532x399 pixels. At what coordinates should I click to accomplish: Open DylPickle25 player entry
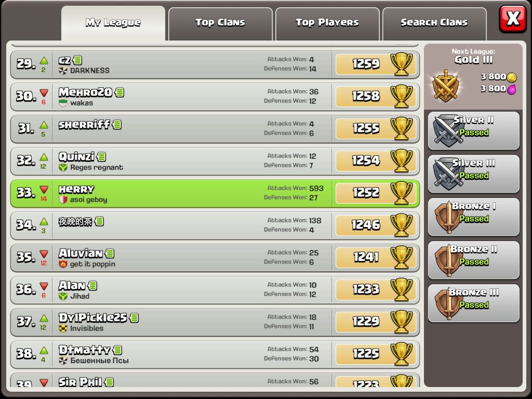(215, 322)
